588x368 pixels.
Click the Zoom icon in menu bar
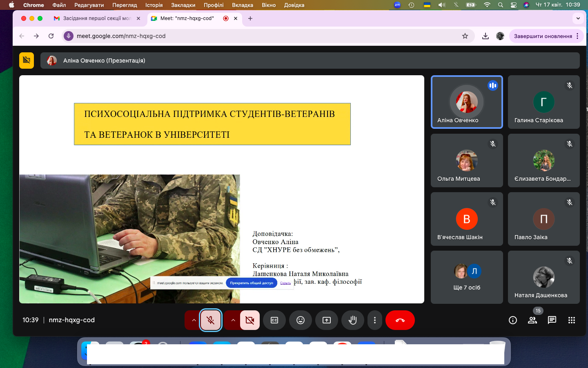coord(397,5)
